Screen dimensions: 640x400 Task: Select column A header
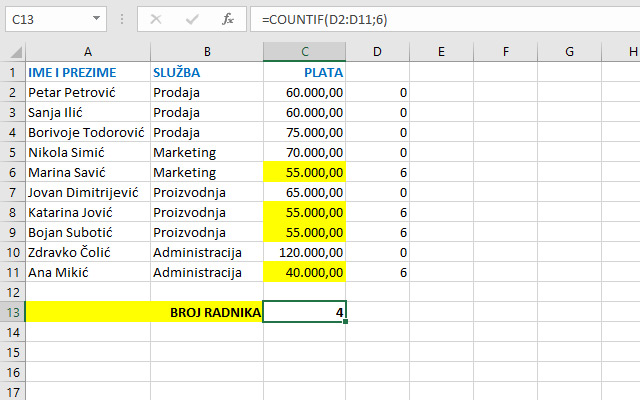(87, 51)
